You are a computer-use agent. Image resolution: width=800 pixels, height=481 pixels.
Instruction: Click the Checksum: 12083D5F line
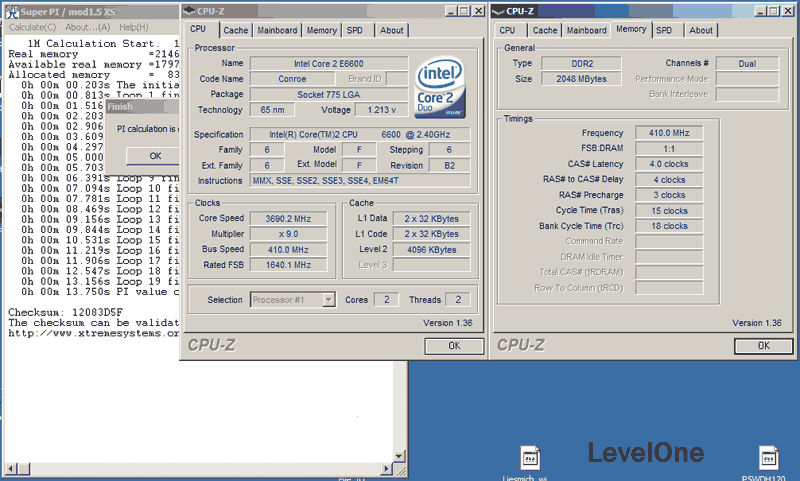pyautogui.click(x=65, y=312)
